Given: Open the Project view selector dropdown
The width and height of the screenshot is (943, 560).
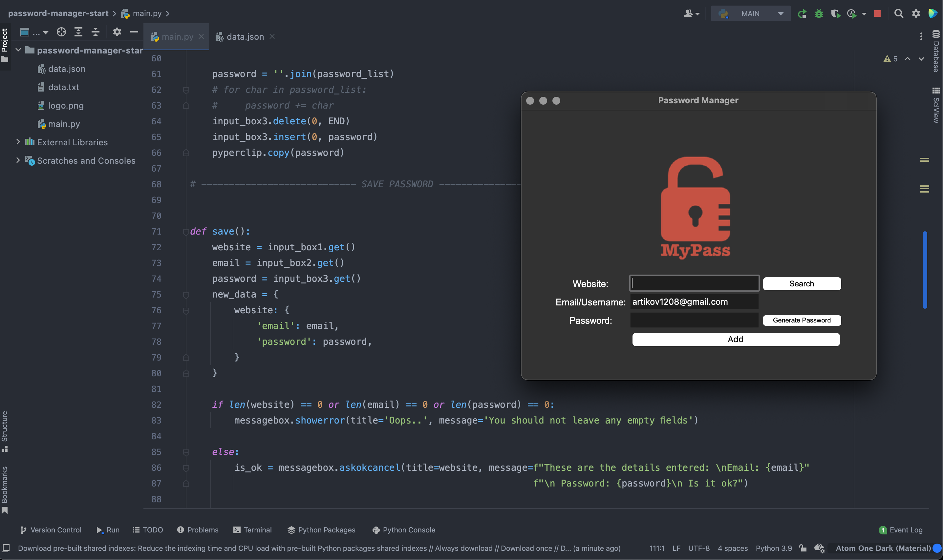Looking at the screenshot, I should pyautogui.click(x=34, y=32).
